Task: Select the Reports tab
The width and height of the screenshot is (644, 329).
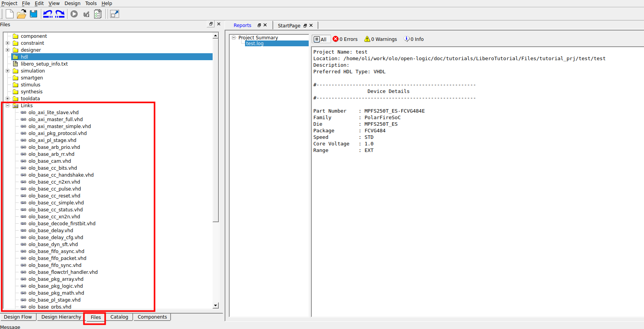Action: click(x=242, y=25)
